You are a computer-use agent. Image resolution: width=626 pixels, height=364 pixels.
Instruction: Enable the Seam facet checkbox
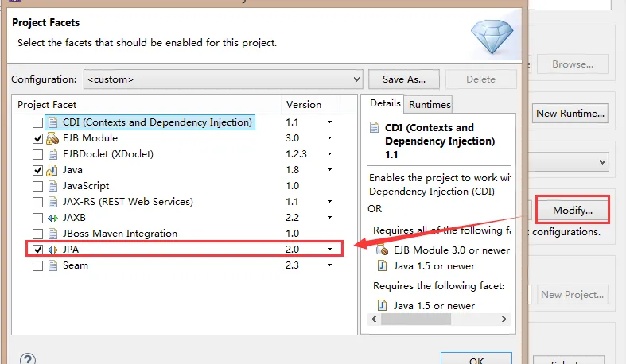point(37,266)
